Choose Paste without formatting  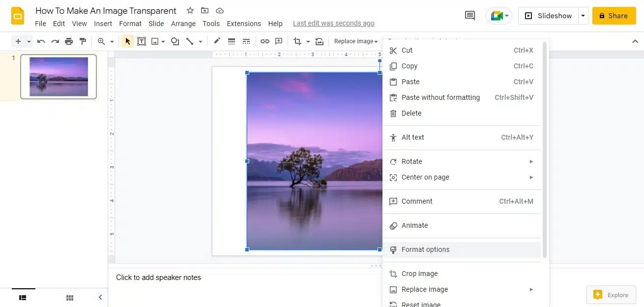pyautogui.click(x=462, y=97)
